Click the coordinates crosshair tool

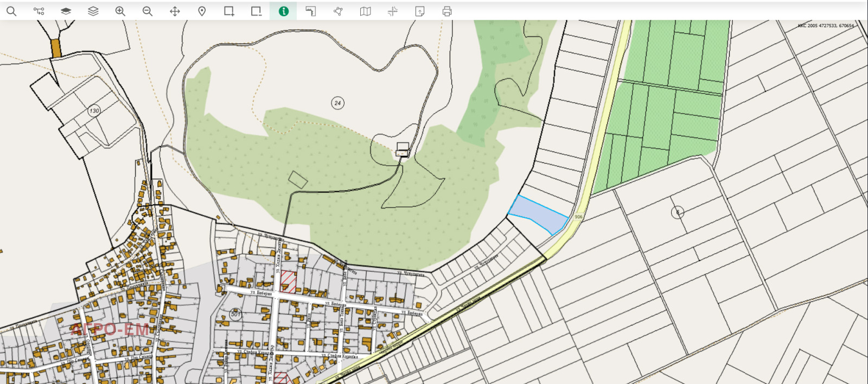[393, 11]
